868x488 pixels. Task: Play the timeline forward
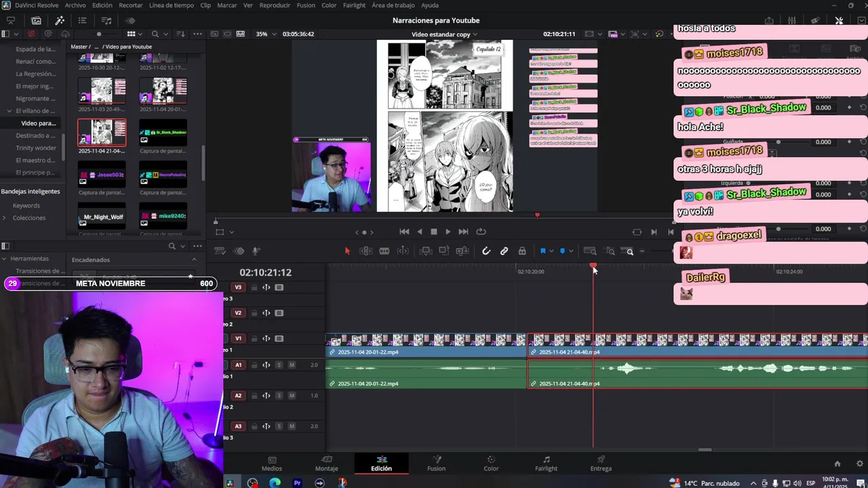pyautogui.click(x=448, y=232)
